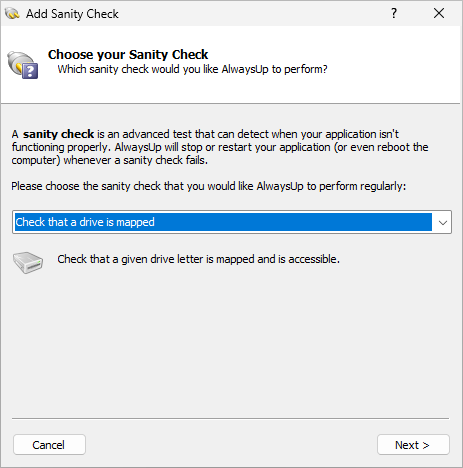463x468 pixels.
Task: Click the sanity check question mark header icon
Action: tap(23, 64)
